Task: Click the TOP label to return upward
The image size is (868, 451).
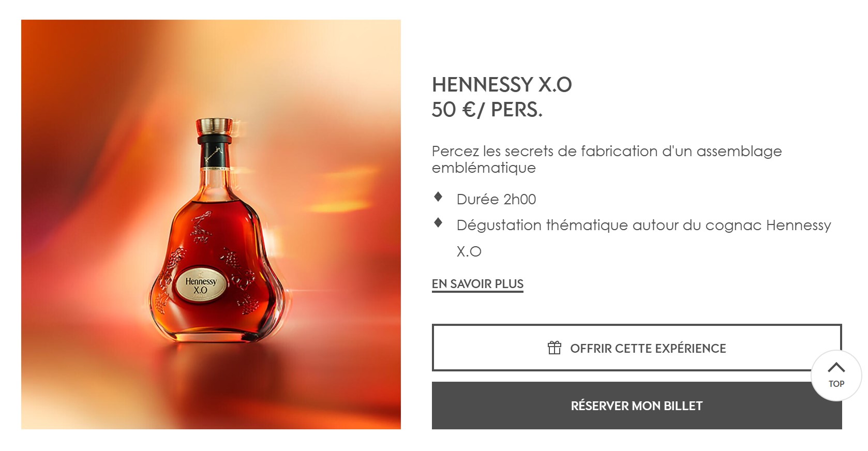Action: 836,384
